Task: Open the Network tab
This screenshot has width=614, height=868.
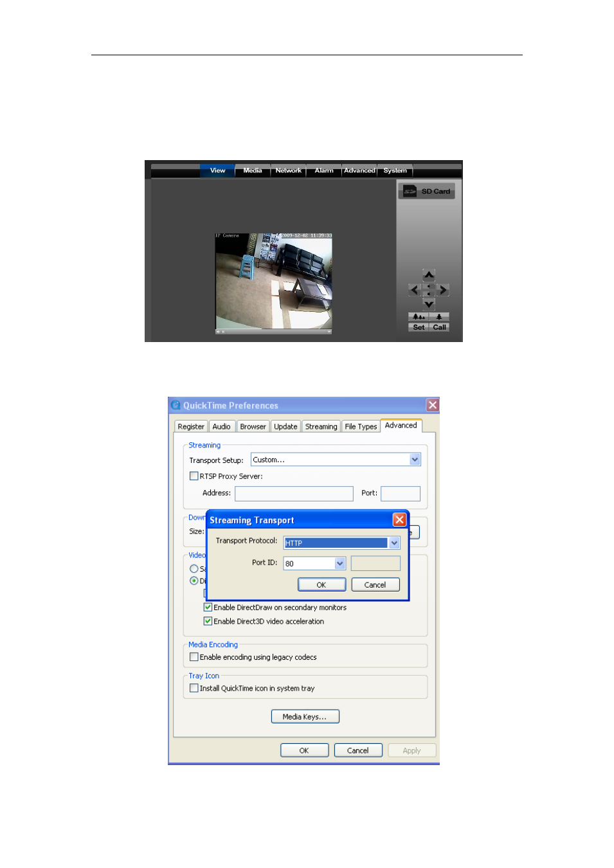Action: [288, 170]
